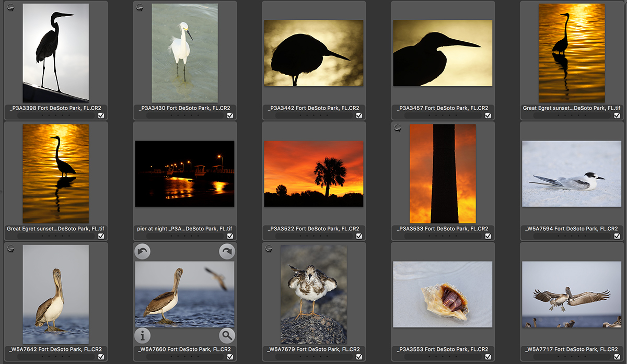Screen dimensions: 627x364
Task: Click filename _P3A3430 Fort DeSoto Park, FL.CR2
Action: (184, 108)
